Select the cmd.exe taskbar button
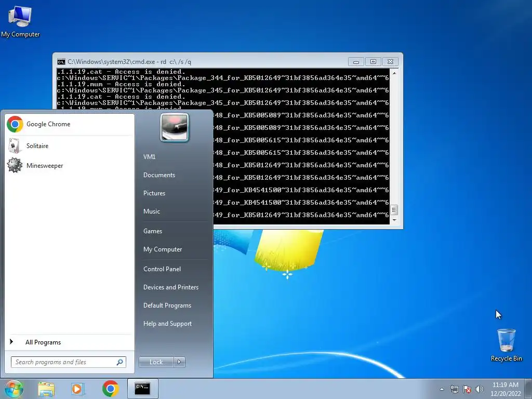Image resolution: width=532 pixels, height=399 pixels. pos(142,389)
